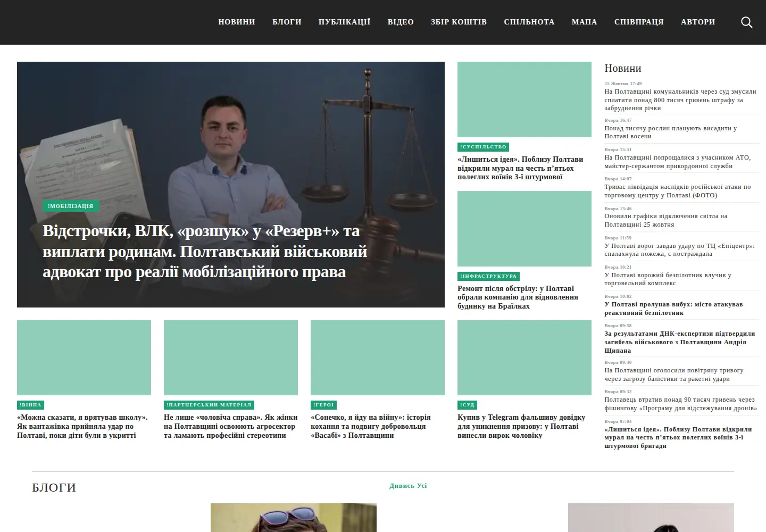Screen dimensions: 766x532
Task: Open the ЗБІР КОШТІВ section
Action: pos(459,22)
